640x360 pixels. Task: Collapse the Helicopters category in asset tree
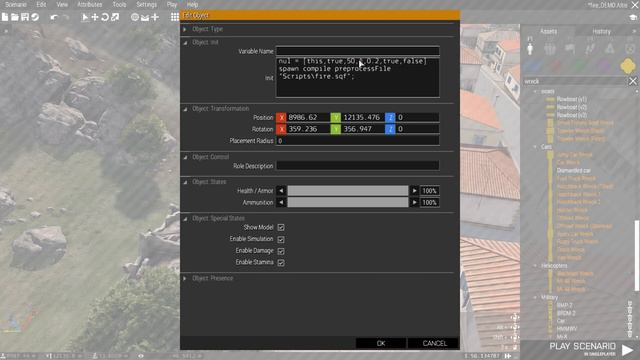coord(536,266)
